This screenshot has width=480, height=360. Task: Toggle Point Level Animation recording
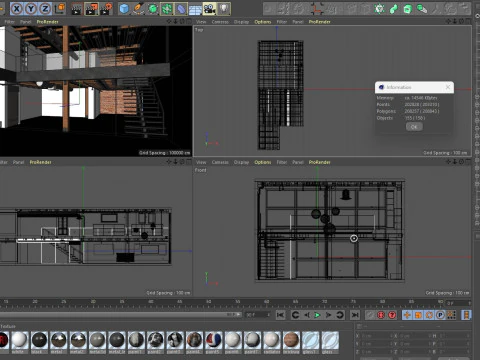(451, 315)
